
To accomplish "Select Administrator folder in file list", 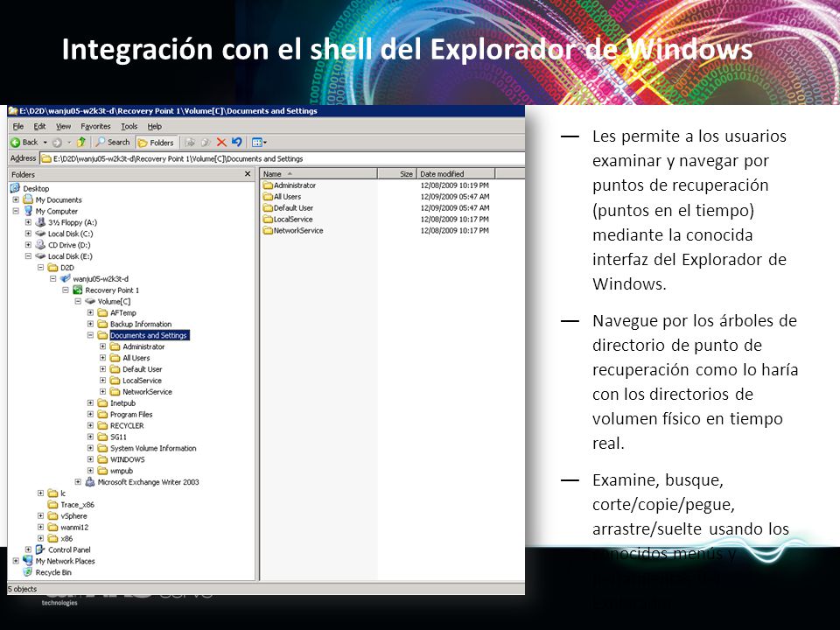I will tap(295, 185).
